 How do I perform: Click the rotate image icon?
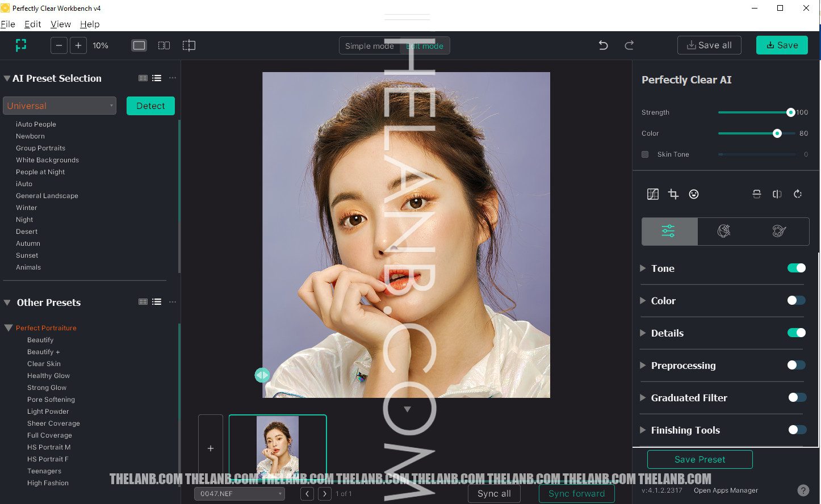pyautogui.click(x=798, y=194)
